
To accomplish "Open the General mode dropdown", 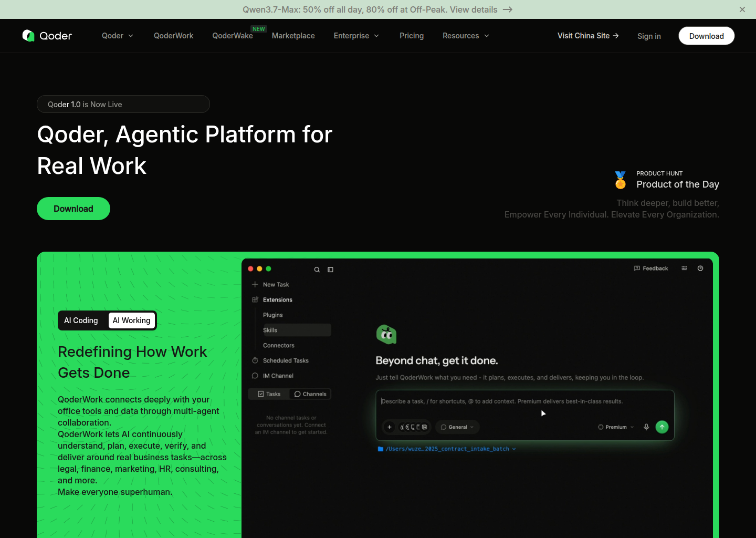I will click(x=457, y=427).
